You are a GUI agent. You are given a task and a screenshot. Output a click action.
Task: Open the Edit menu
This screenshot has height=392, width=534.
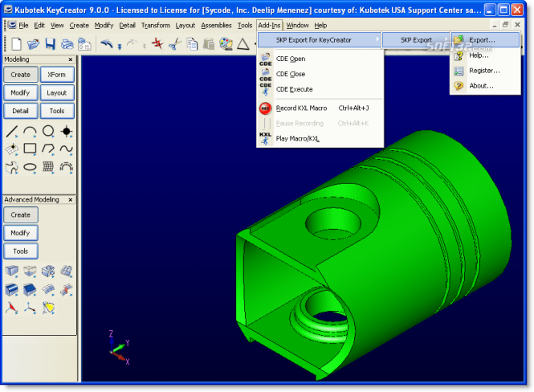click(x=39, y=25)
